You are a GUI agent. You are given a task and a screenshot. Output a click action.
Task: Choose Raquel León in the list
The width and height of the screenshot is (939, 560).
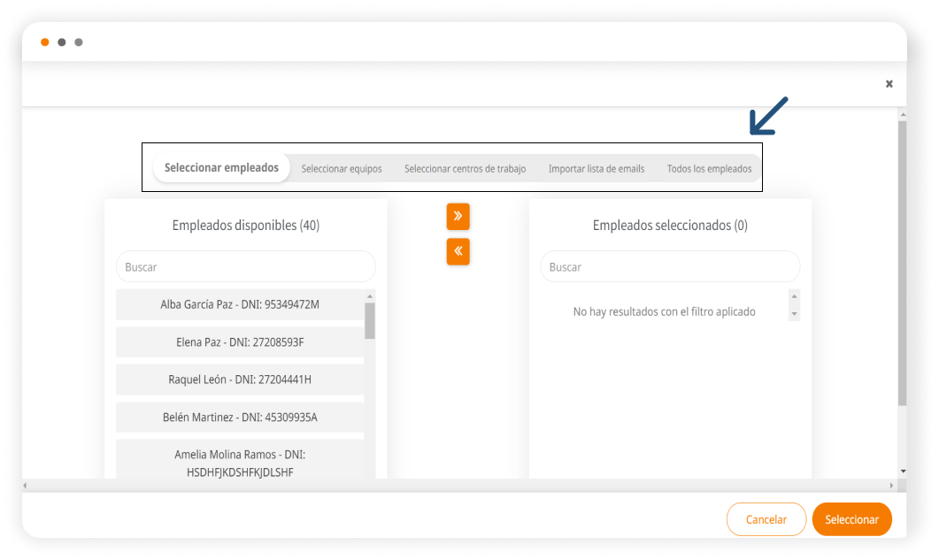239,380
